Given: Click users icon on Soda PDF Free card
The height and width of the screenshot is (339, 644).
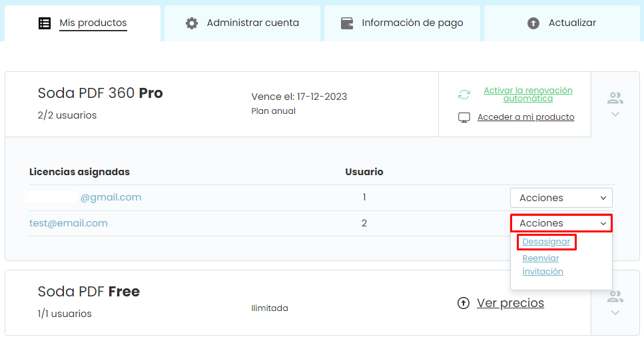Looking at the screenshot, I should coord(615,296).
